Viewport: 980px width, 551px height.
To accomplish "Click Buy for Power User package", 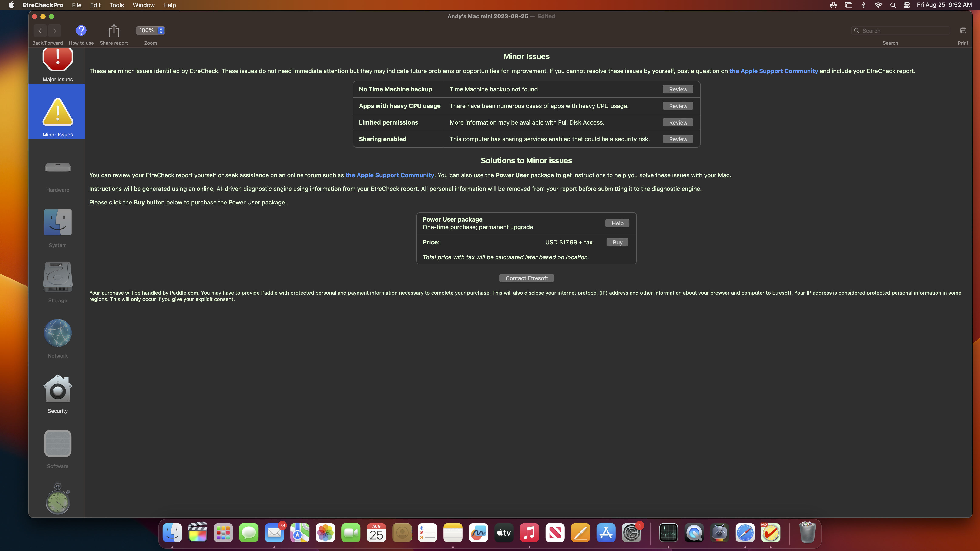I will (617, 243).
